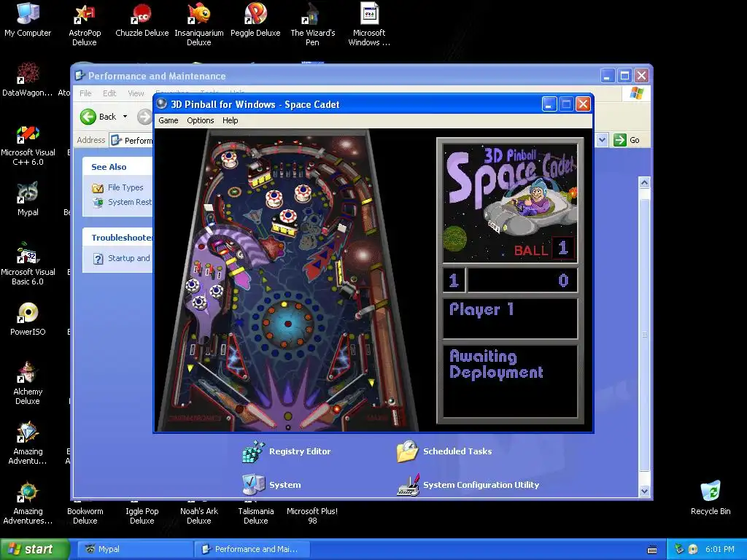Click the on-screen keyboard icon on taskbar
This screenshot has width=747, height=560.
click(653, 550)
